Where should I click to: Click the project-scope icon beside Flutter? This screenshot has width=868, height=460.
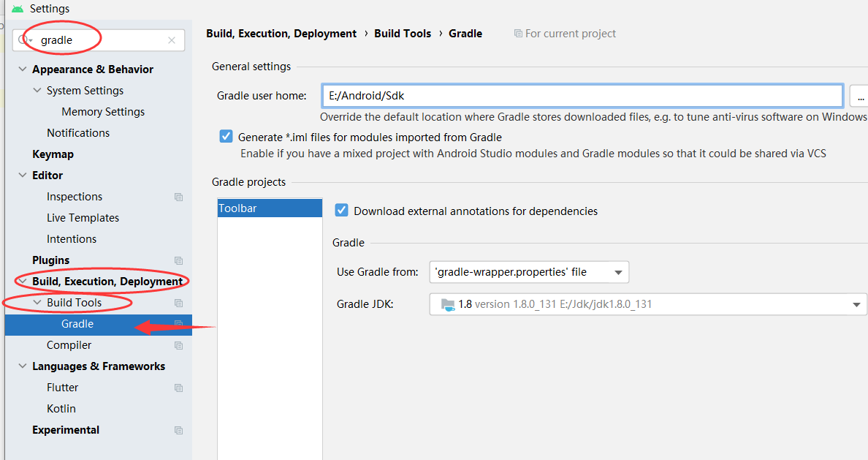tap(178, 388)
